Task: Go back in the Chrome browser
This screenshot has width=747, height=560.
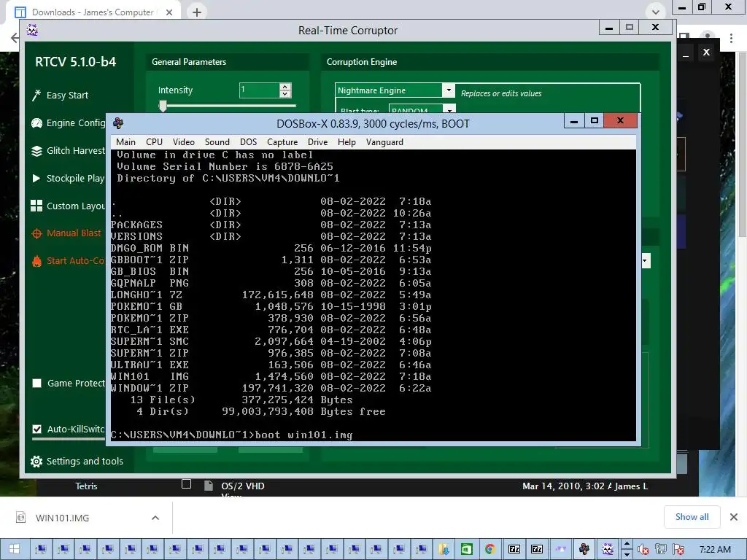Action: [x=15, y=38]
